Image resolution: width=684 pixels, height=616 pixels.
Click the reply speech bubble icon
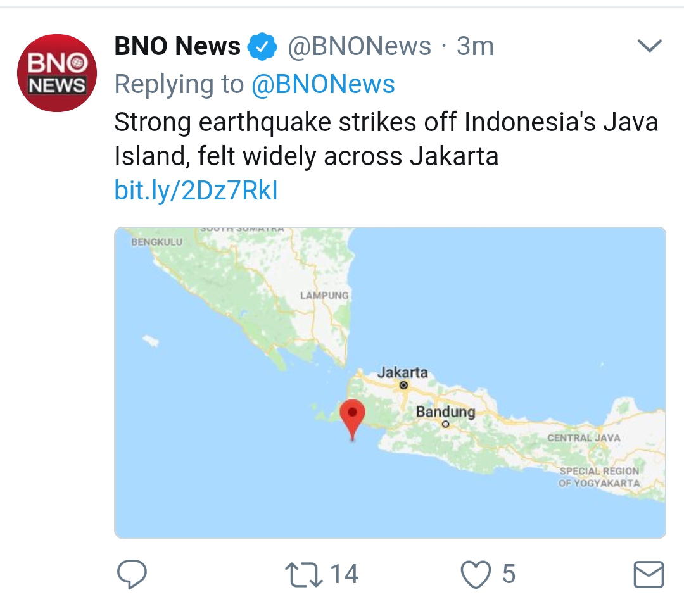(132, 574)
